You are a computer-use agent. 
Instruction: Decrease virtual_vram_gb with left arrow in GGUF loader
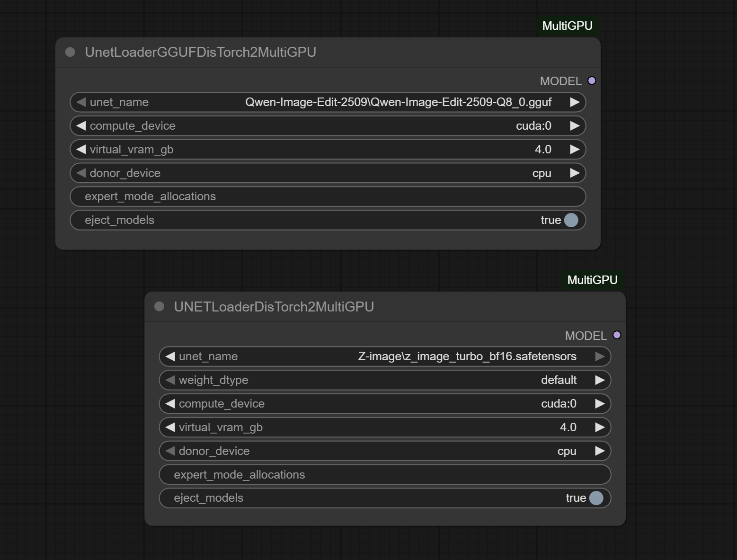pos(81,150)
